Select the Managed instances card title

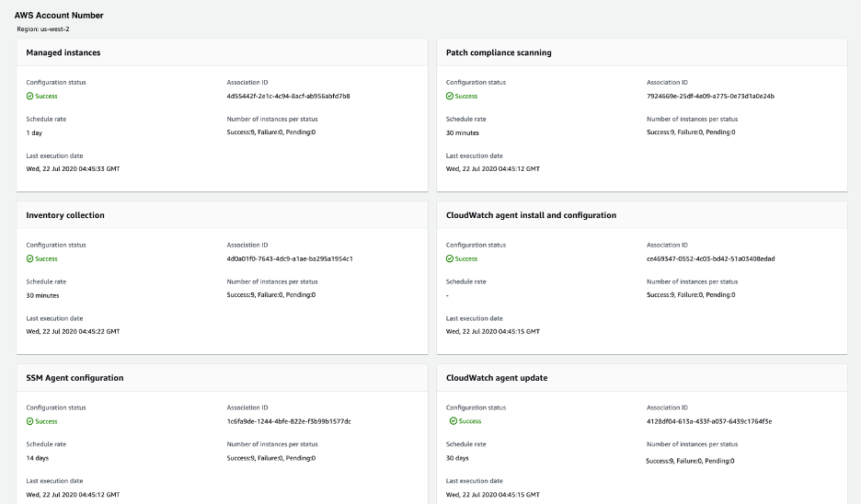(63, 52)
